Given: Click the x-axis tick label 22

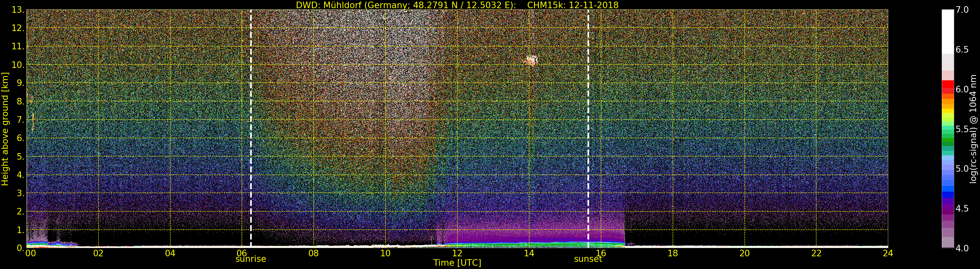Looking at the screenshot, I should [816, 253].
